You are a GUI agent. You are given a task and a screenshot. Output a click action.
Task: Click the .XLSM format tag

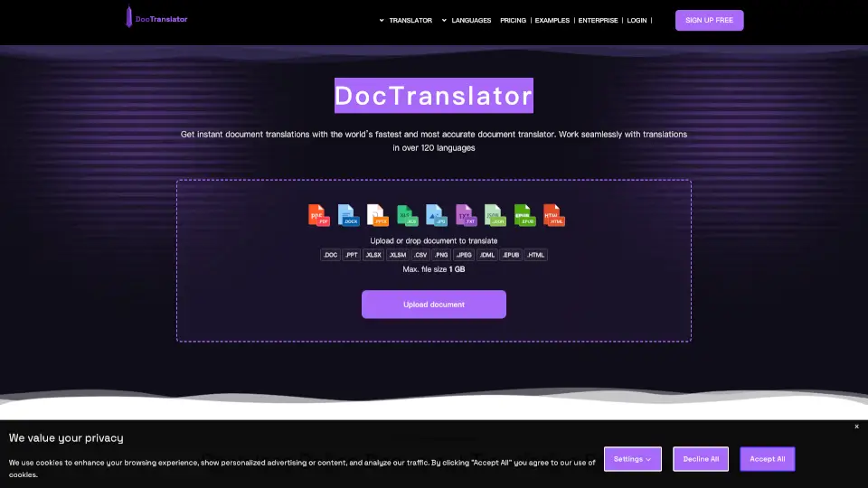coord(398,255)
